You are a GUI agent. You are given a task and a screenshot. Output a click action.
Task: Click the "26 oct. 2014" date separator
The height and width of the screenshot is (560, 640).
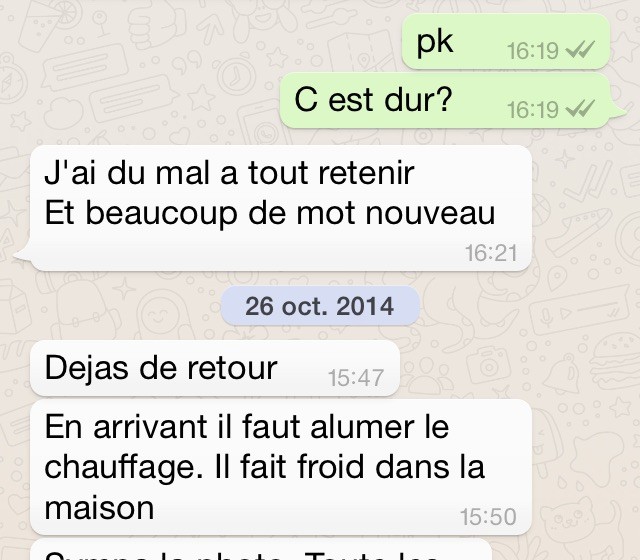[x=320, y=306]
